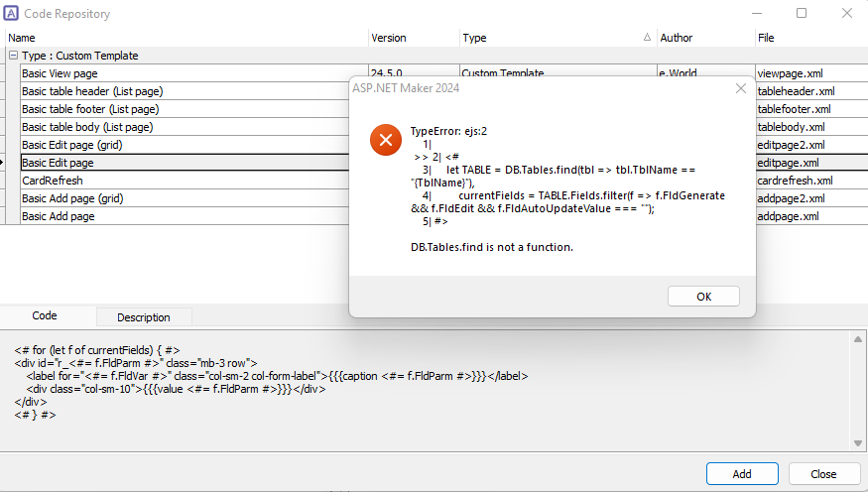Select the CardRefresh template row
Image resolution: width=868 pixels, height=492 pixels.
pyautogui.click(x=186, y=181)
